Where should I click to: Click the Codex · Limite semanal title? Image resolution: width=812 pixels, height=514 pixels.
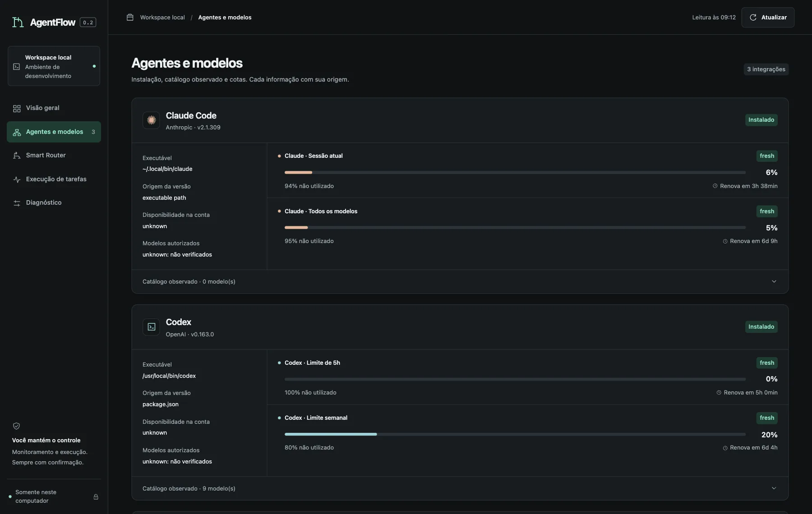click(316, 418)
